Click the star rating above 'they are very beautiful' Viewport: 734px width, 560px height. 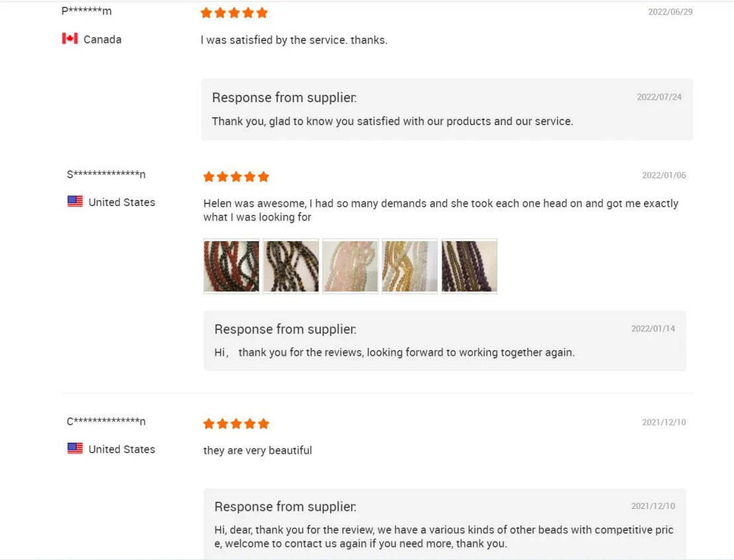[x=236, y=423]
